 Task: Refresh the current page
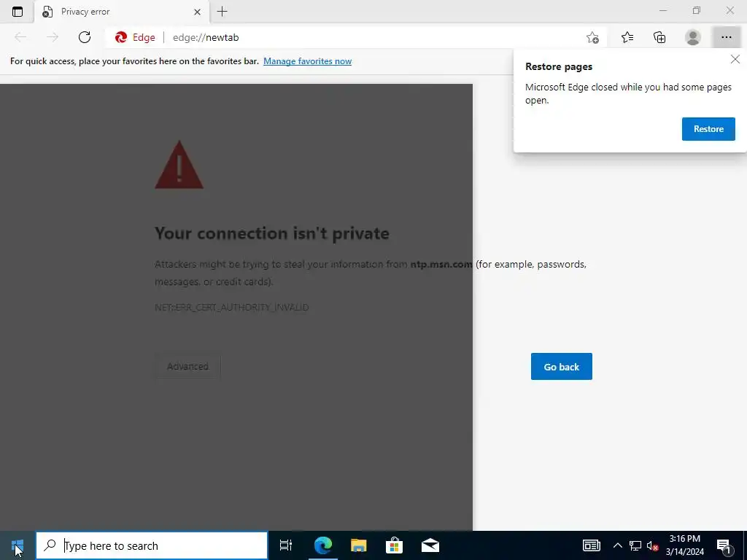[x=85, y=37]
